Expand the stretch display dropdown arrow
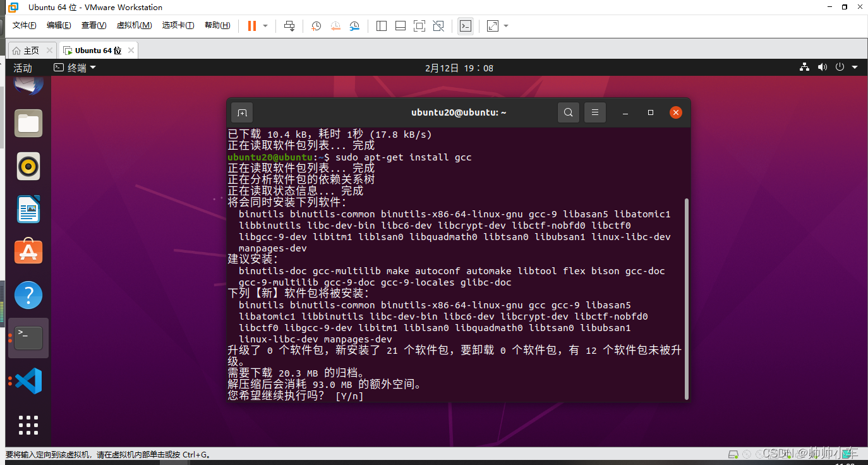 point(506,26)
